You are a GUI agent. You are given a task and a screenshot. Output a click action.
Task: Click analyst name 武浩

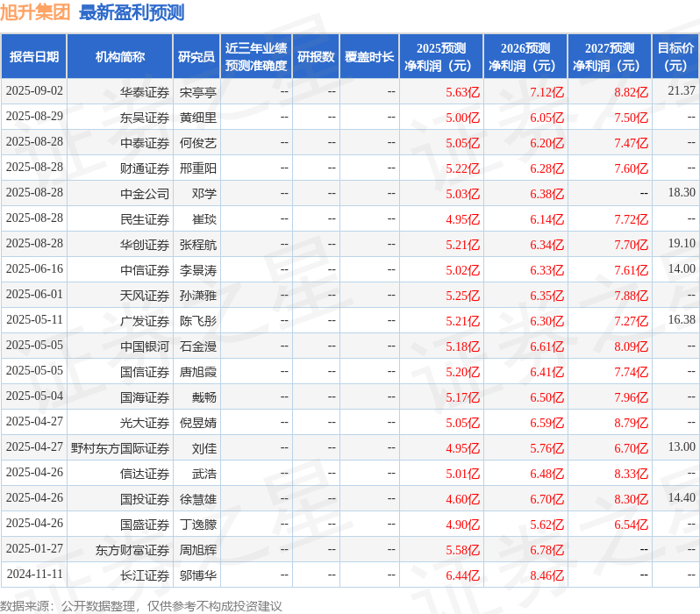click(x=204, y=475)
